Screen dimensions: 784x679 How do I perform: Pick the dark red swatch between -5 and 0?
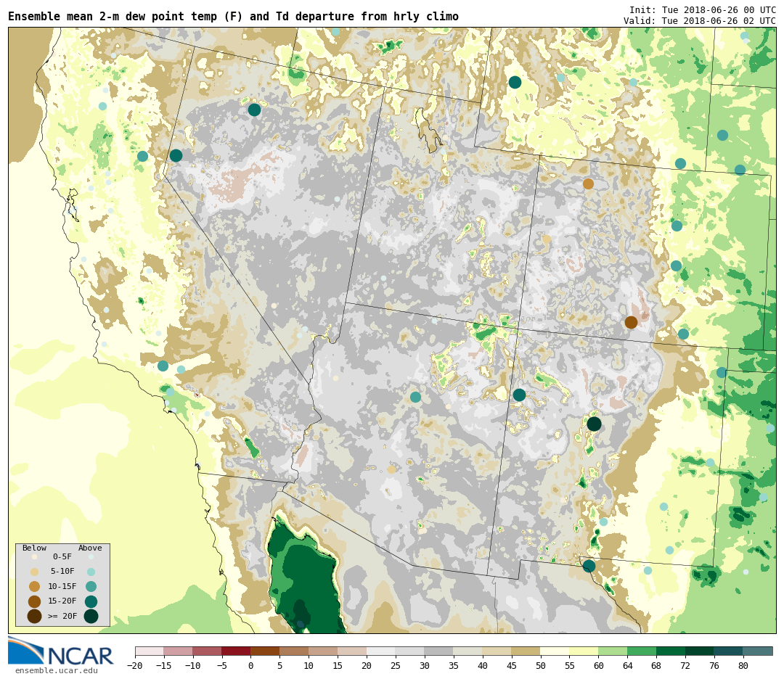tap(236, 651)
